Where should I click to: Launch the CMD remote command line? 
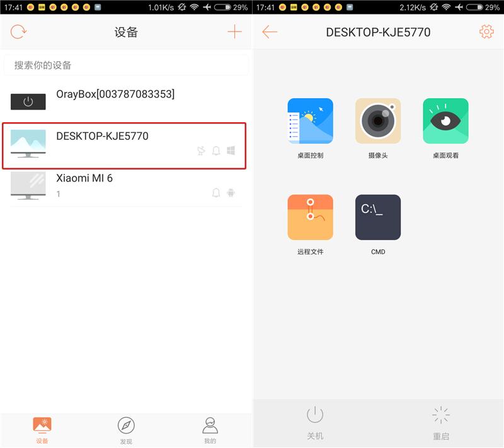click(x=378, y=217)
